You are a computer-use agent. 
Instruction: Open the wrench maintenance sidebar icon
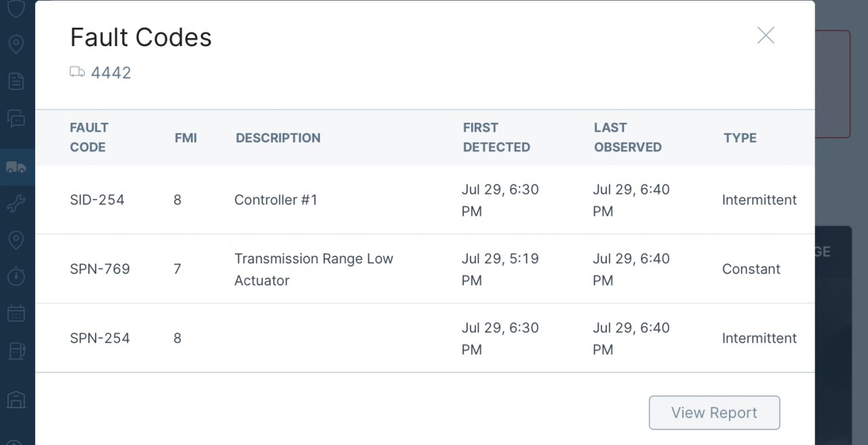pyautogui.click(x=16, y=204)
